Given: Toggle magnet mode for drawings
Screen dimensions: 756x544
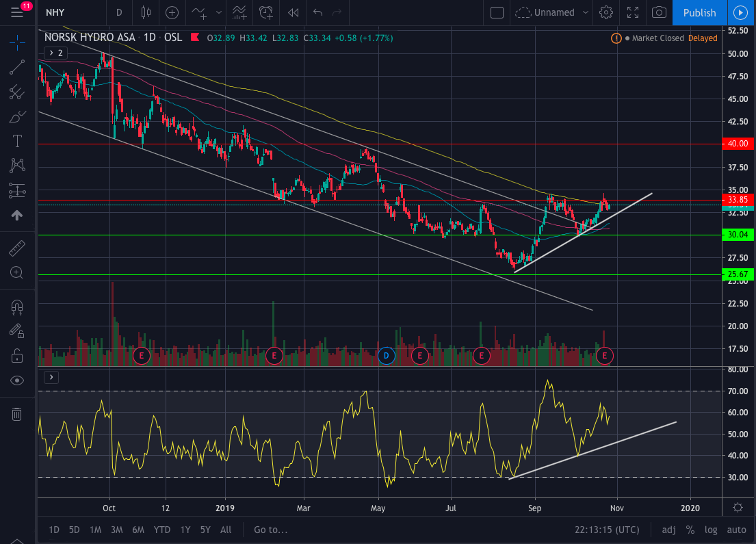Looking at the screenshot, I should [17, 307].
